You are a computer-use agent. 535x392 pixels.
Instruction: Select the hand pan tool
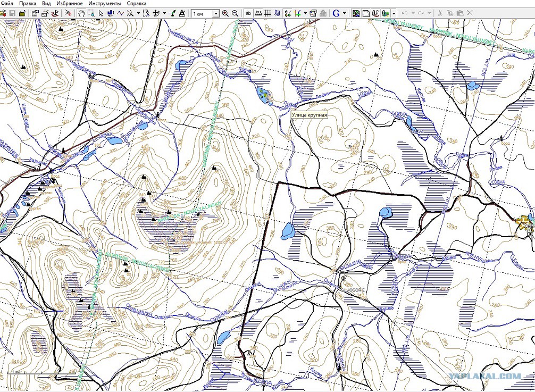click(81, 13)
